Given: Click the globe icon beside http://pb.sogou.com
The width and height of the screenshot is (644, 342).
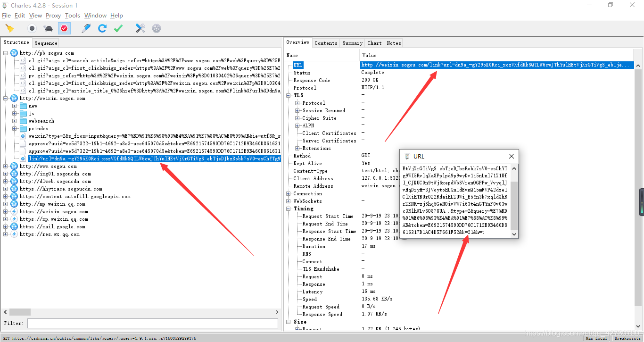Looking at the screenshot, I should [14, 53].
